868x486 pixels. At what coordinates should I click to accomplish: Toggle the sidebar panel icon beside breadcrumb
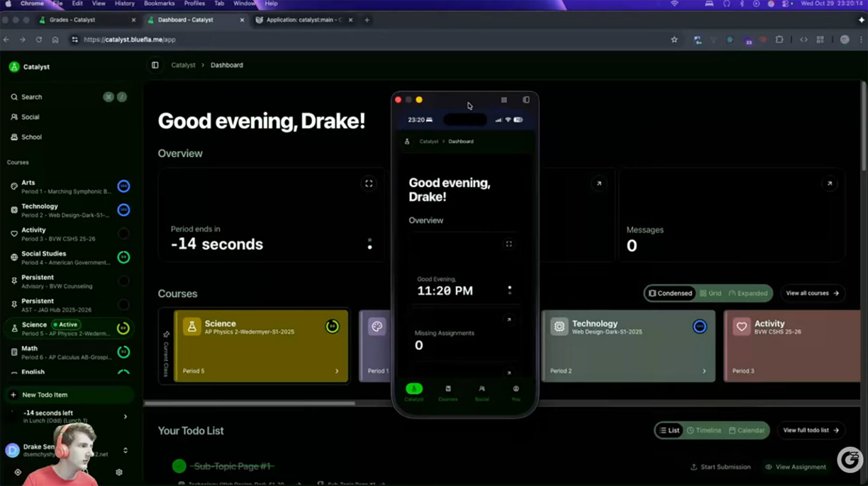155,65
